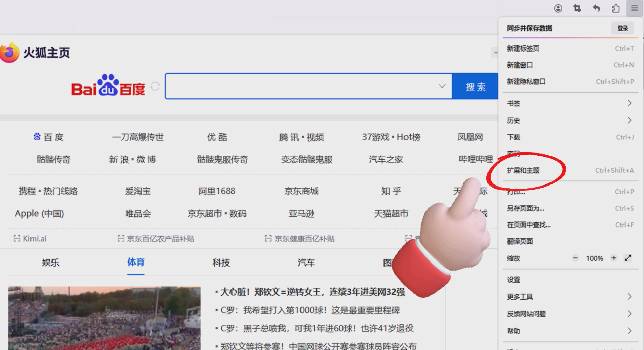The height and width of the screenshot is (350, 644).
Task: Switch to the 体育 tab
Action: coord(136,262)
